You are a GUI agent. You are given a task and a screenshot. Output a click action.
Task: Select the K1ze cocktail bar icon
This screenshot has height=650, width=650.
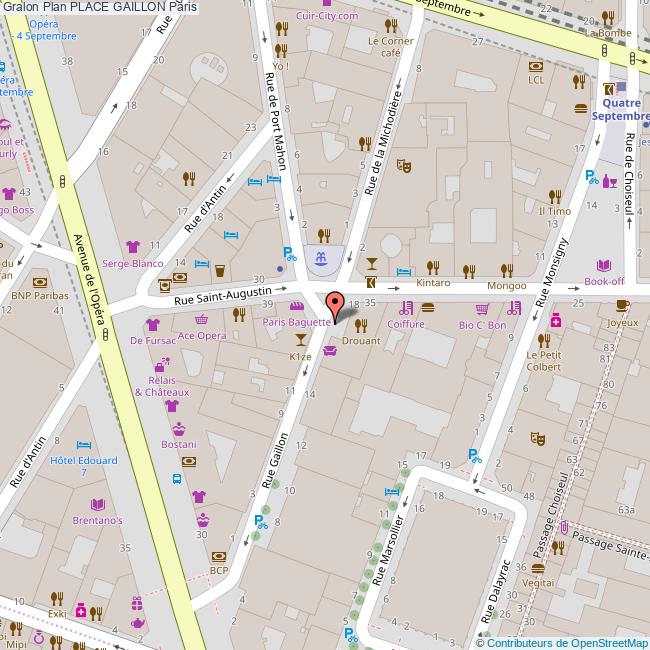(x=301, y=340)
